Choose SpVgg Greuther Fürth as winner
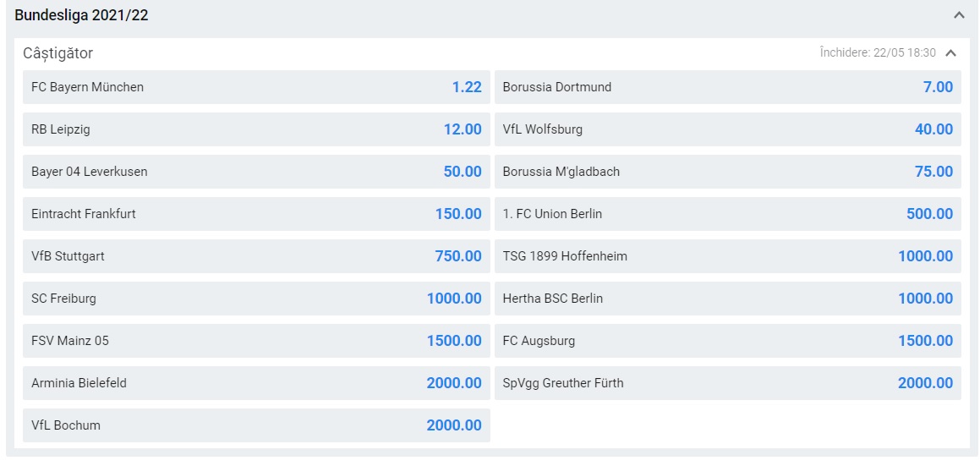Screen dimensions: 980x466 tap(727, 383)
